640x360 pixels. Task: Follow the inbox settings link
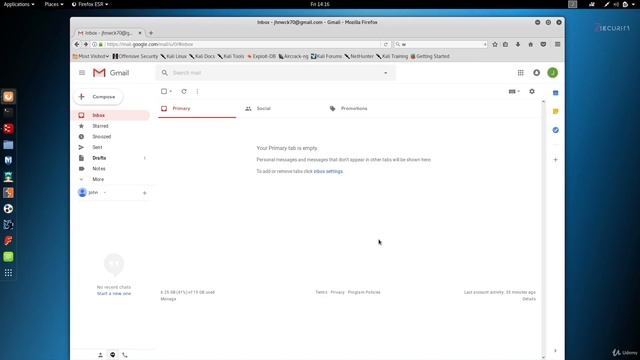click(328, 171)
